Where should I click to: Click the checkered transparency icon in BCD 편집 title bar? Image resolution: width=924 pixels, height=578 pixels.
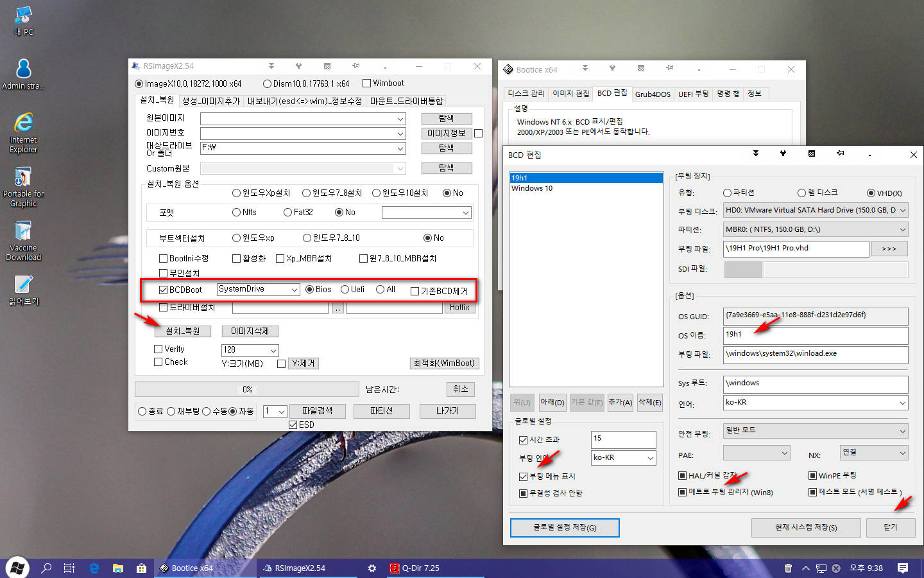[x=812, y=153]
